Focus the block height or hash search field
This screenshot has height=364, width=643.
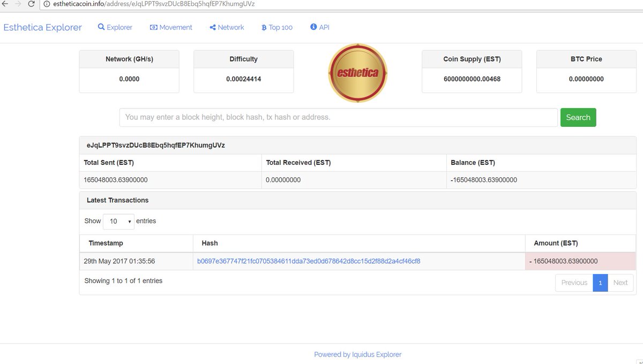[x=338, y=117]
